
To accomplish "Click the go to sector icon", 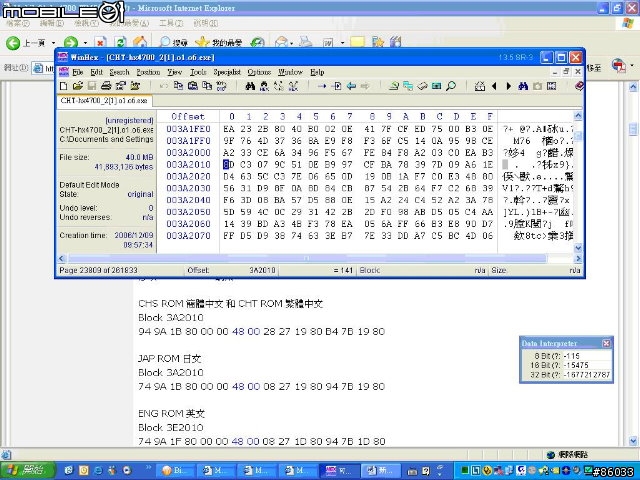I will [337, 86].
